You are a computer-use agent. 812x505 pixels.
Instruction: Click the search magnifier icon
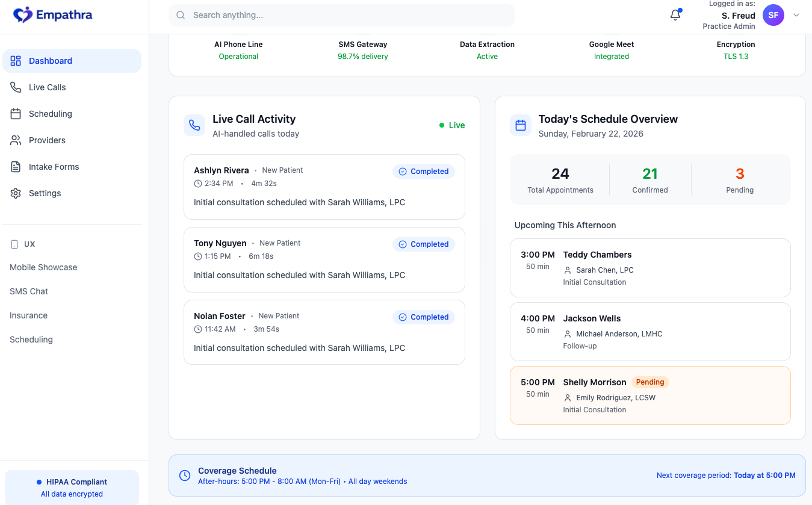[x=181, y=15]
